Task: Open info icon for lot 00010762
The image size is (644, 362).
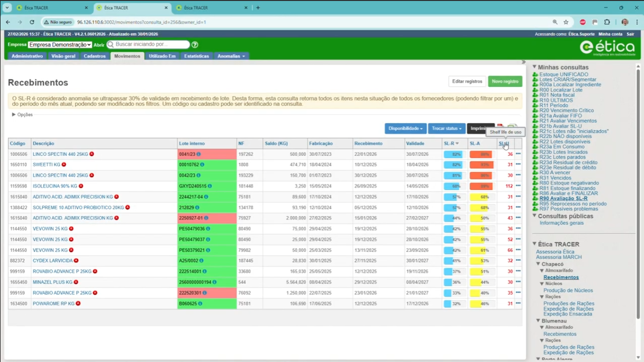Action: click(202, 165)
